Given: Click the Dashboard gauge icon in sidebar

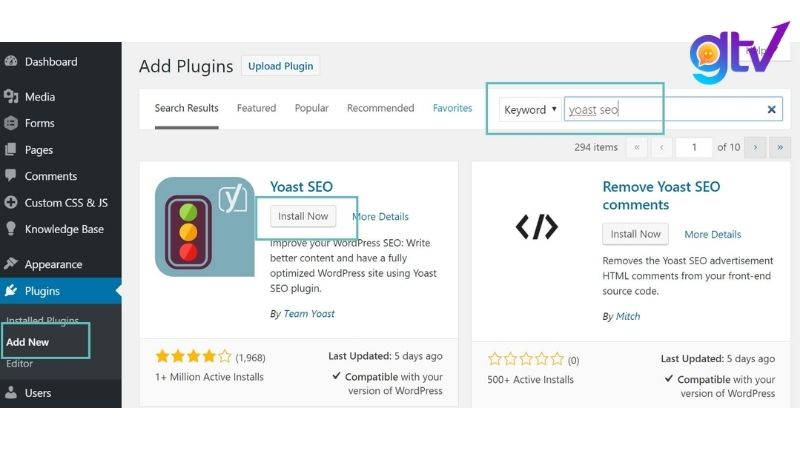Looking at the screenshot, I should [11, 61].
